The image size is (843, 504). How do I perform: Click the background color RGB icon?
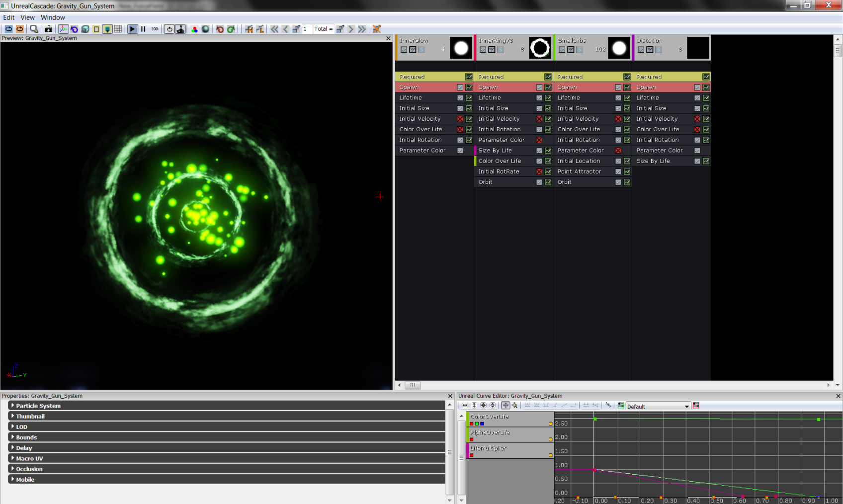click(194, 29)
